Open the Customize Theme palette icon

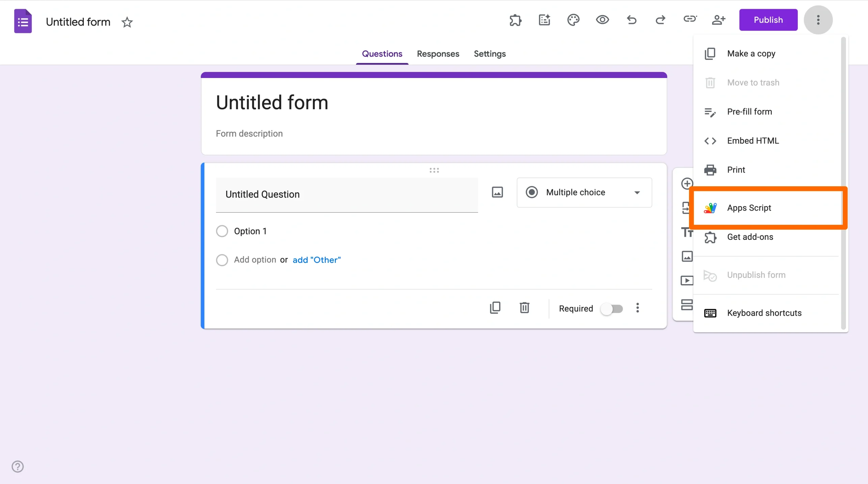click(573, 20)
